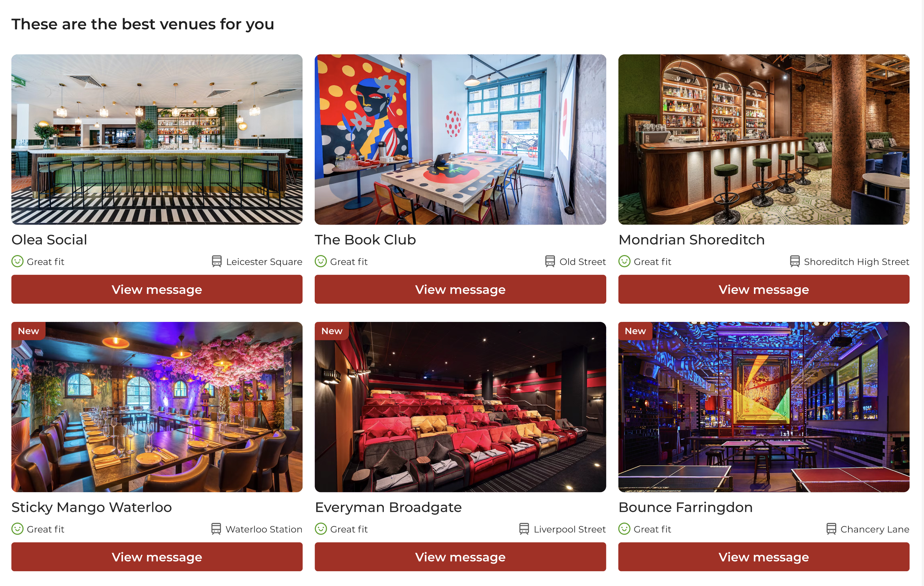Click the smiley Great fit icon under The Book Club
924x586 pixels.
click(321, 261)
